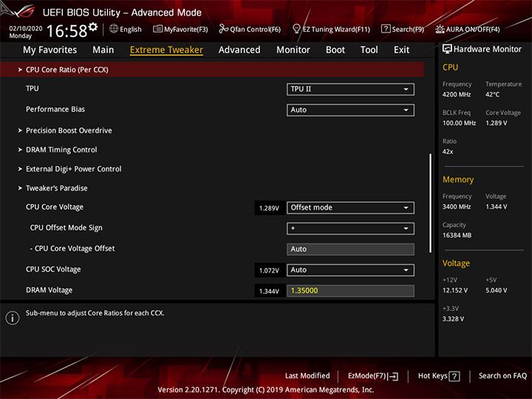Click the CPU SOC Voltage label
Screen dimensions: 532x399
click(53, 270)
